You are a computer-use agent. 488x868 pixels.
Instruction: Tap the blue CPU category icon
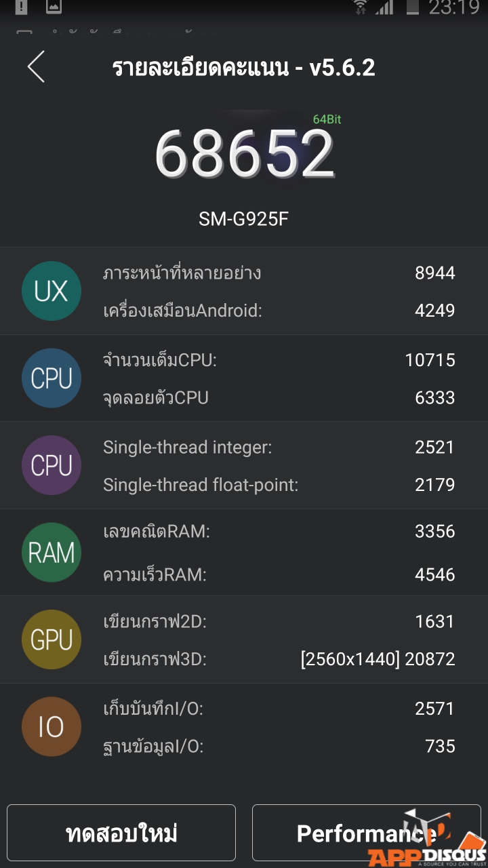click(52, 378)
